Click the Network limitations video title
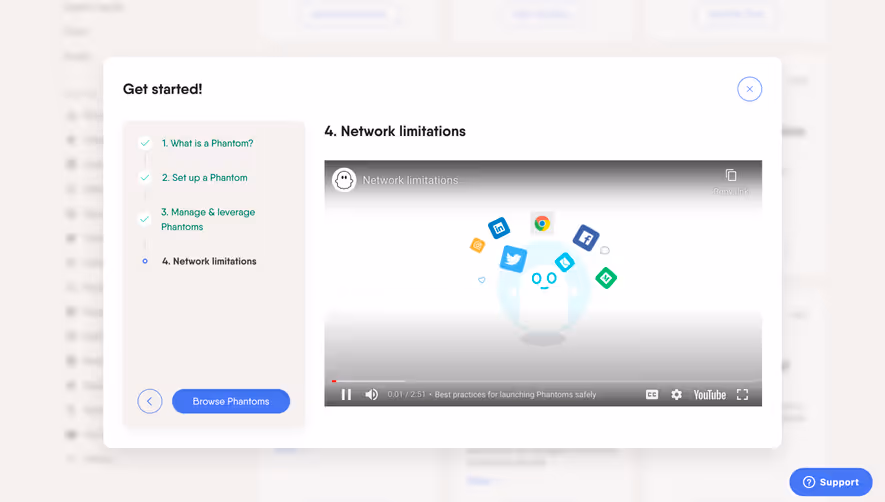Image resolution: width=885 pixels, height=502 pixels. tap(410, 180)
